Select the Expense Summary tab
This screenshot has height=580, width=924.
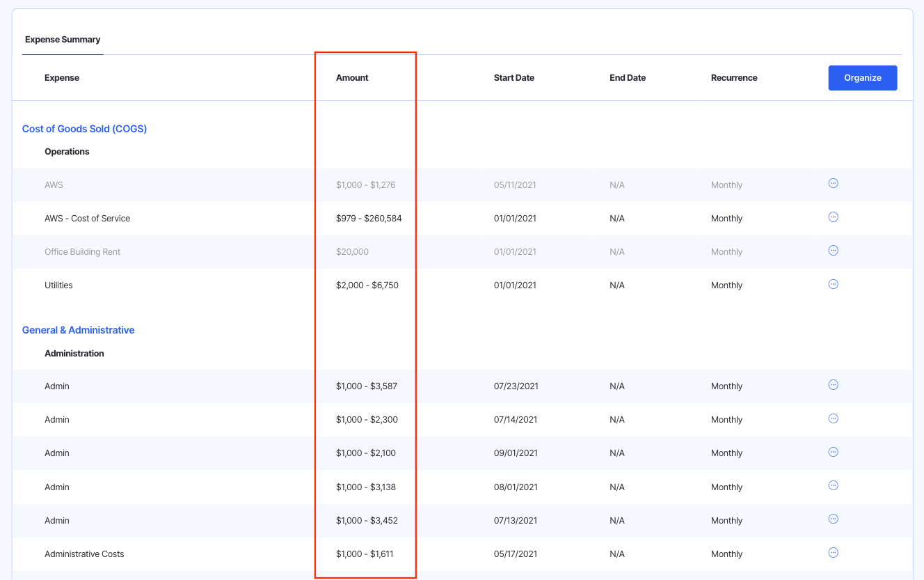pyautogui.click(x=63, y=40)
